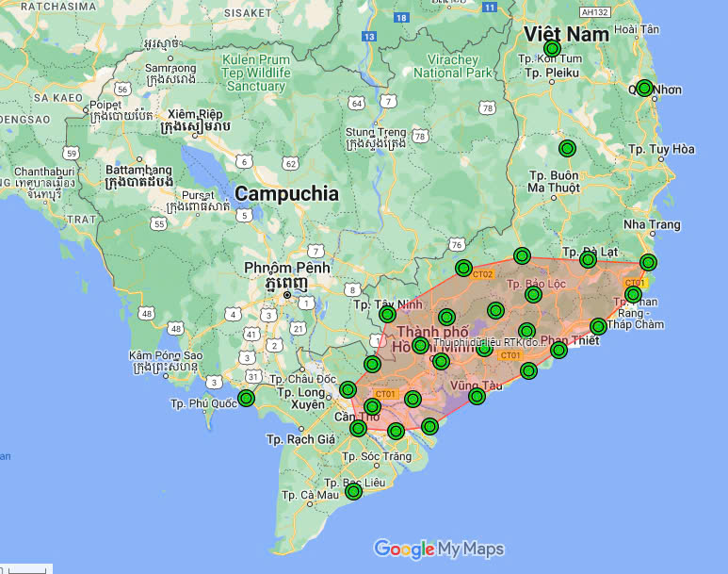
Task: Select the green marker at Quy Nhơn
Action: coord(644,88)
